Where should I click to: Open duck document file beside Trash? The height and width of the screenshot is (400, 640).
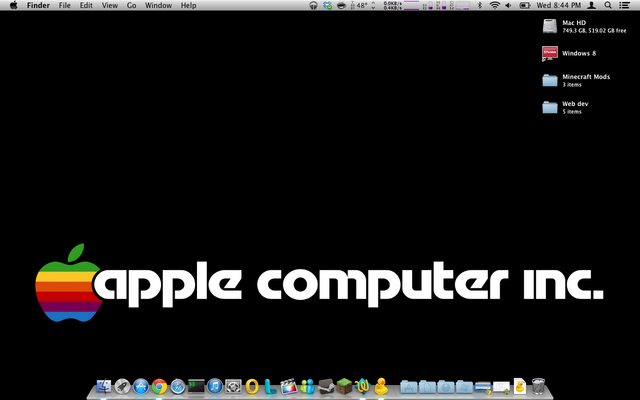coord(520,386)
